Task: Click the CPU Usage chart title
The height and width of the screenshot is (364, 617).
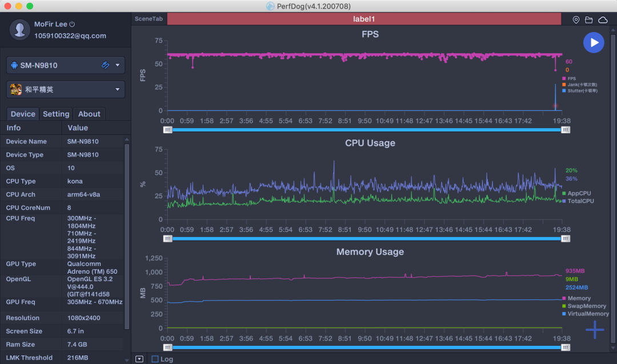Action: tap(370, 143)
